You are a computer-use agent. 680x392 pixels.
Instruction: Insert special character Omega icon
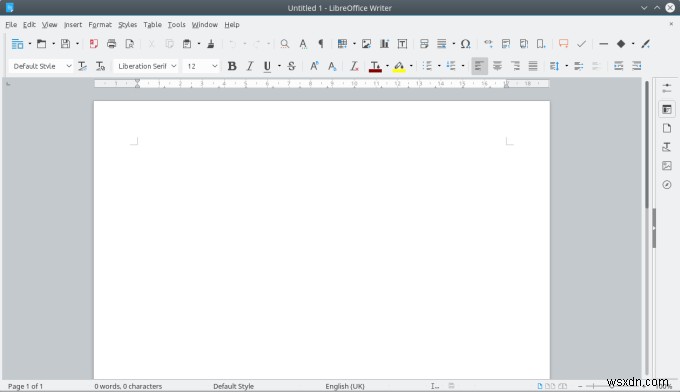point(465,44)
